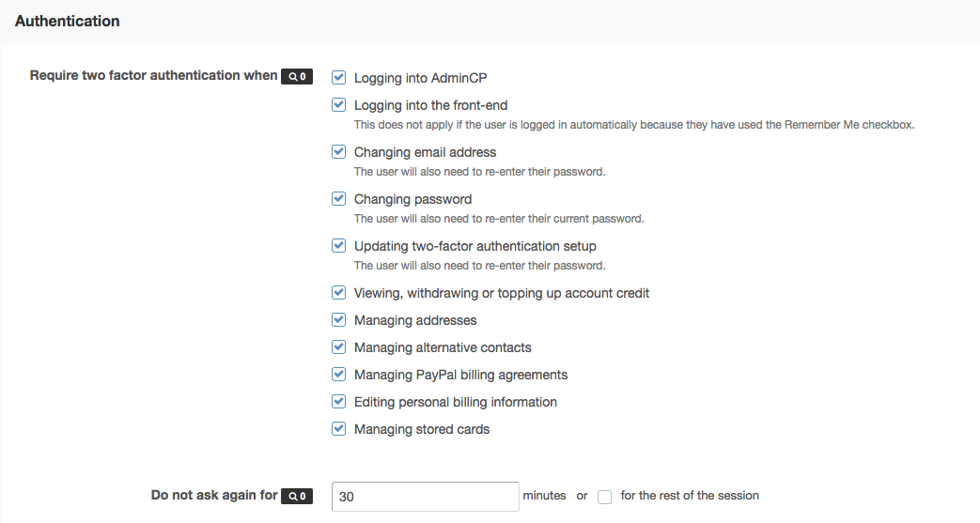
Task: Click search badge beside Do not ask again
Action: pyautogui.click(x=297, y=496)
